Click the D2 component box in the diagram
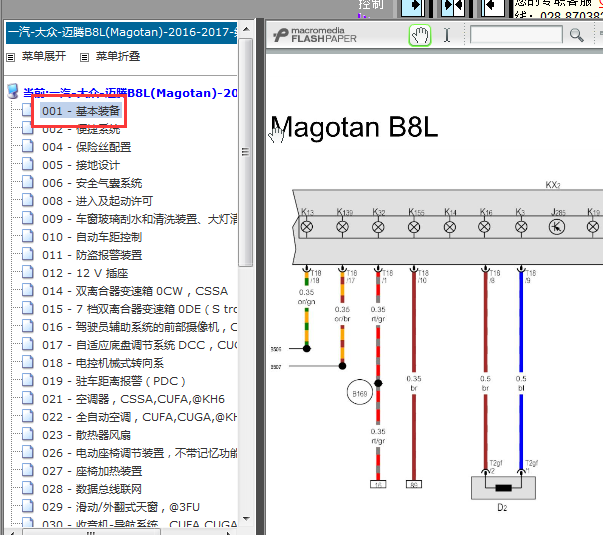603x535 pixels. [503, 488]
